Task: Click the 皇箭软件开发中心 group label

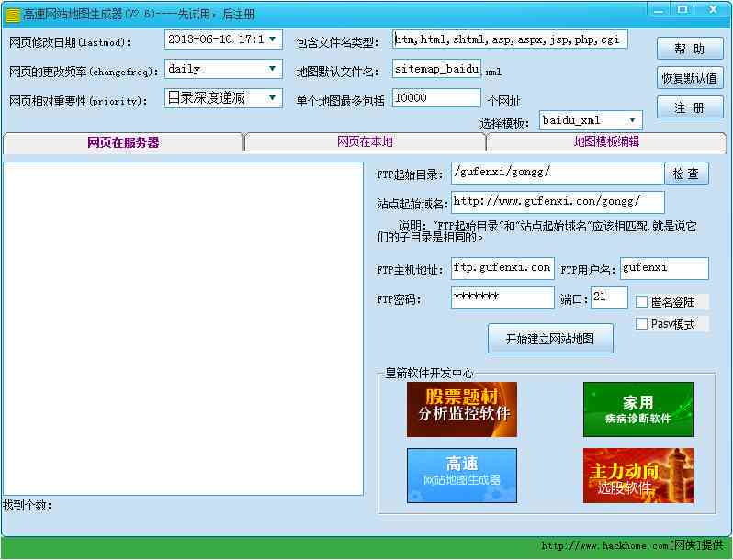Action: (429, 373)
